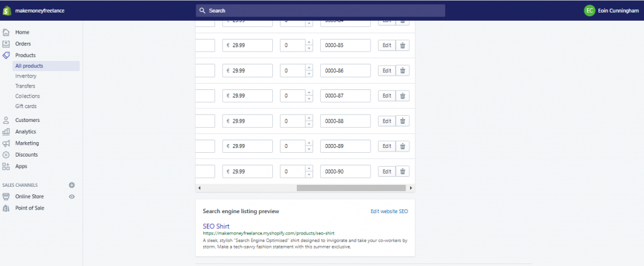Delete the variant with SKU 0000-85

pos(402,45)
